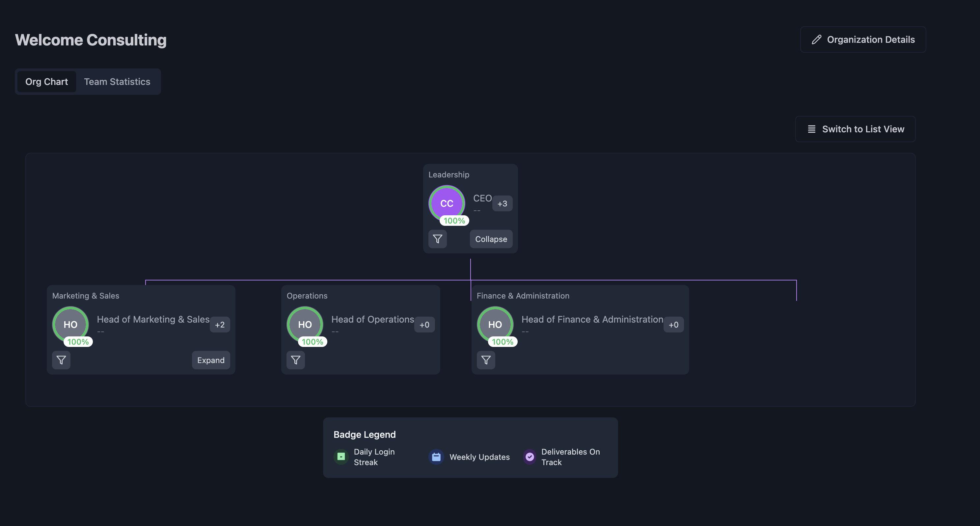
Task: Click the Head of Operations HO avatar
Action: point(305,324)
